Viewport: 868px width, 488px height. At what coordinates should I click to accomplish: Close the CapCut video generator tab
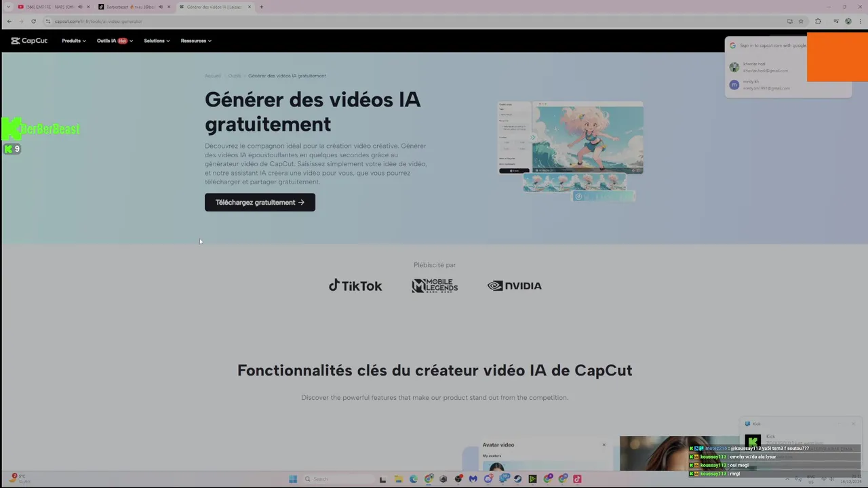coord(250,7)
